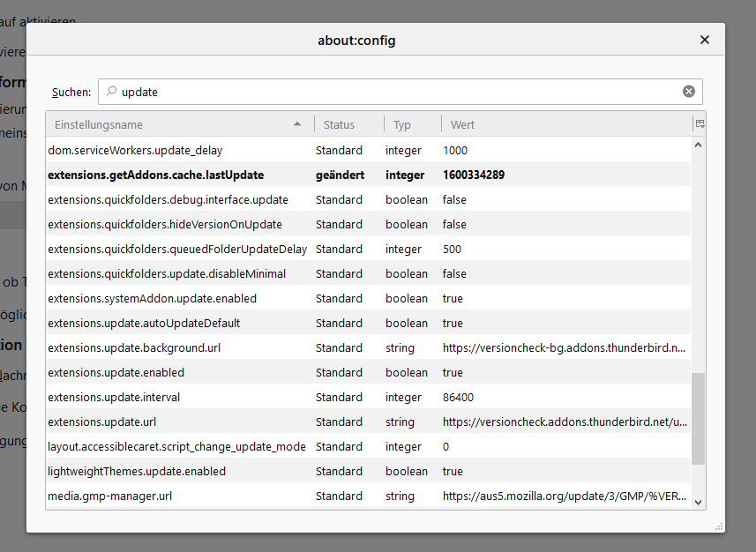
Task: Click the magnifier icon in search box
Action: point(111,92)
